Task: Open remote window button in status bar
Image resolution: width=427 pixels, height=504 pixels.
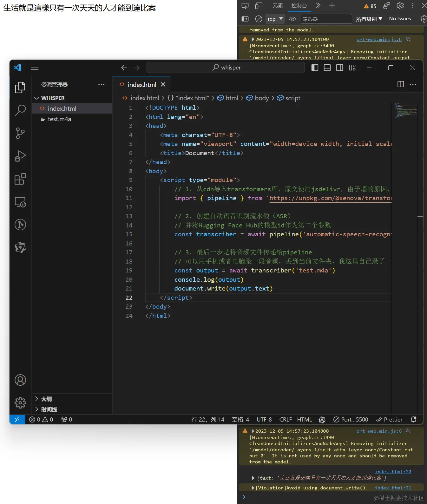Action: [x=17, y=419]
